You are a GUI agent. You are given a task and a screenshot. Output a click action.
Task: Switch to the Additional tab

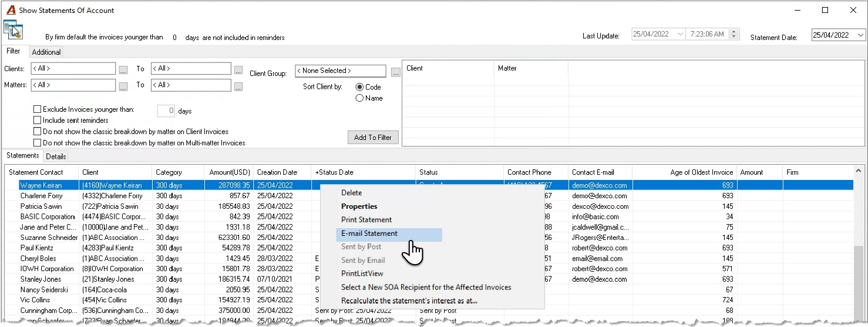tap(46, 52)
